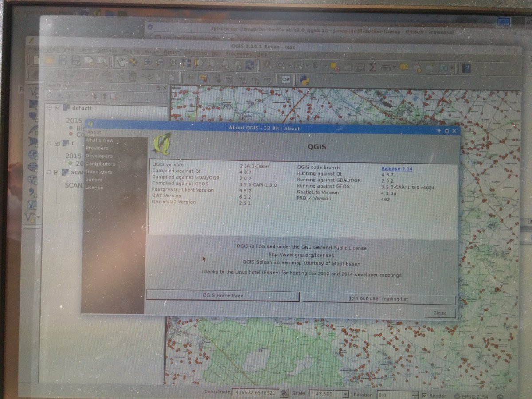
Task: Open the Text Annotation dropdown arrow
Action: (452, 69)
